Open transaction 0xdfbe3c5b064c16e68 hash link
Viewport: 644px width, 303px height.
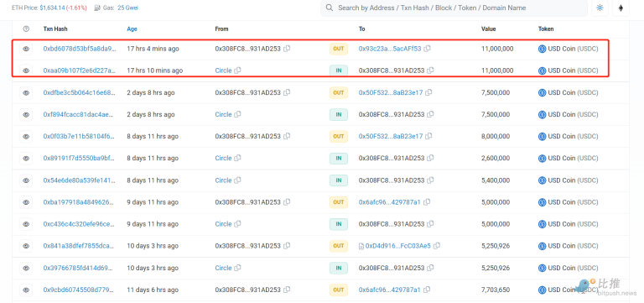click(80, 92)
